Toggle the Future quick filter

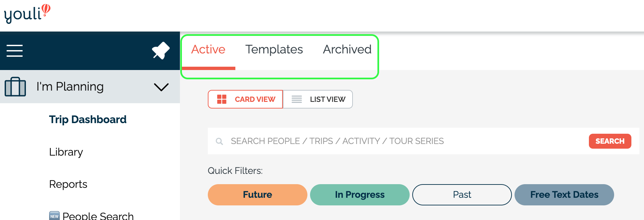258,195
